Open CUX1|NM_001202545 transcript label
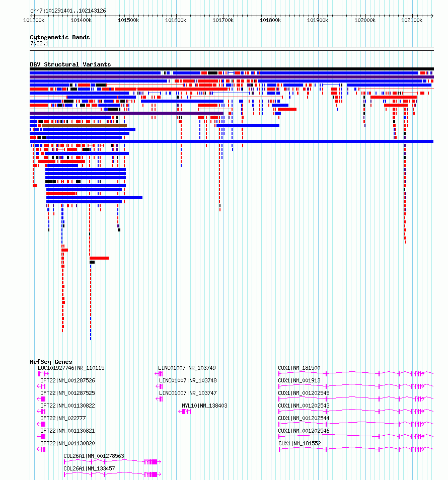The width and height of the screenshot is (448, 480). click(304, 393)
